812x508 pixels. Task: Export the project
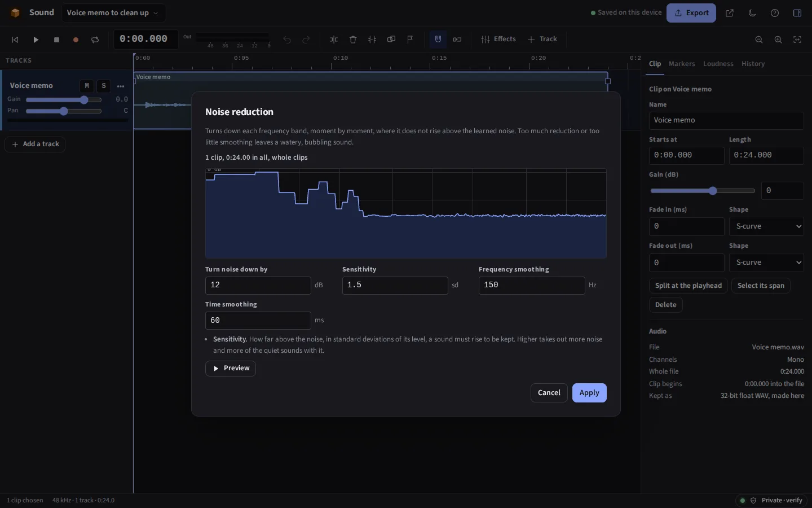coord(691,13)
